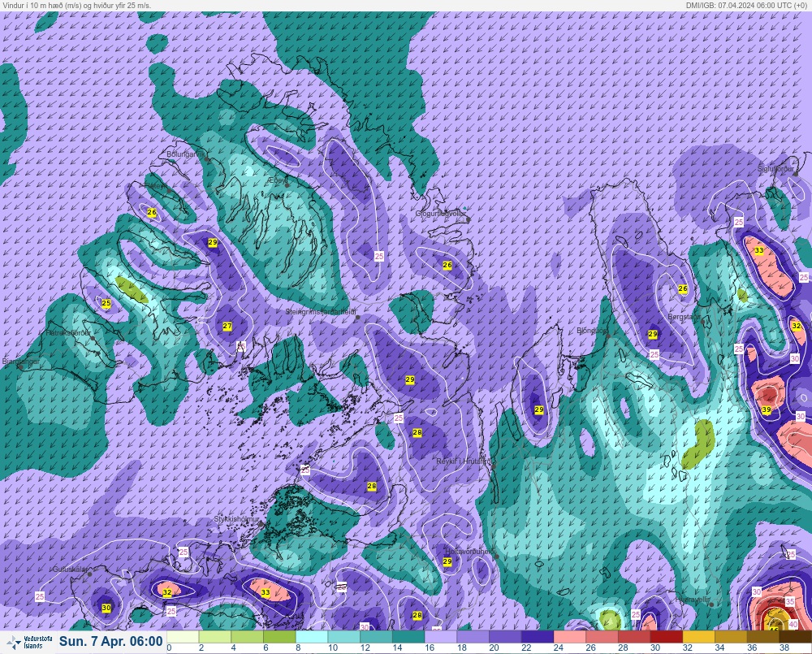Select the 30–32 m/s dark red legend swatch
This screenshot has width=812, height=654.
coord(666,637)
